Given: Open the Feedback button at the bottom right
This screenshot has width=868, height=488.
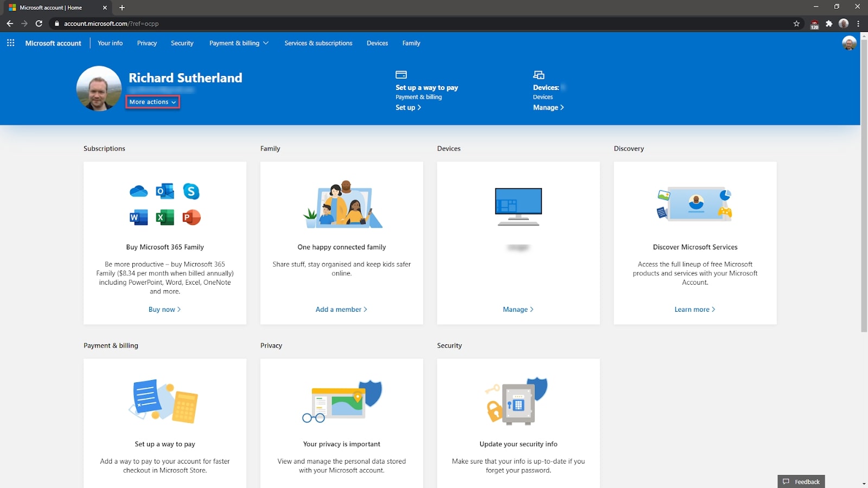Looking at the screenshot, I should coord(801,481).
